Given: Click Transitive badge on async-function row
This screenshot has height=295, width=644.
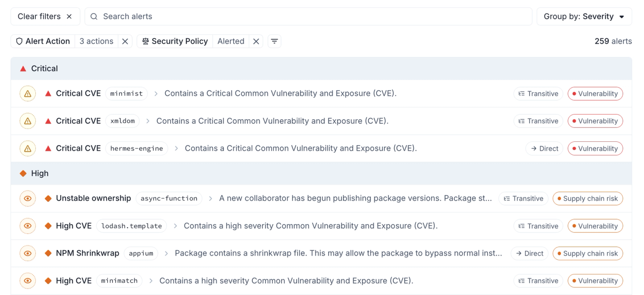Looking at the screenshot, I should [523, 198].
